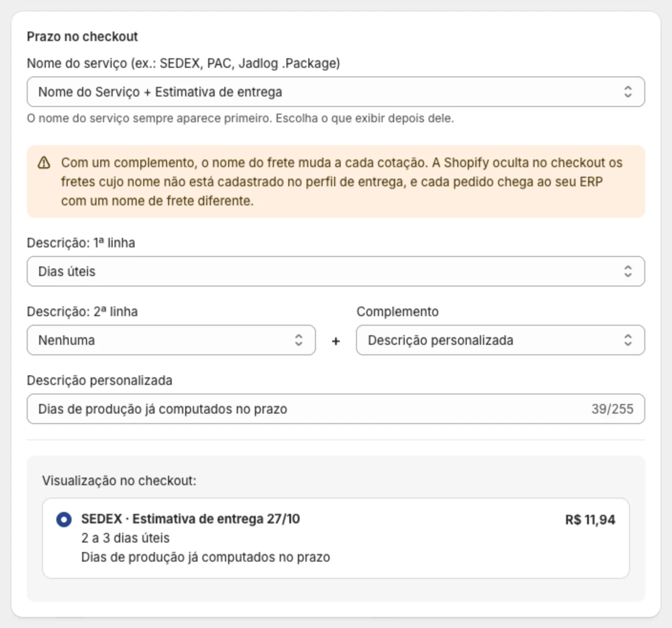This screenshot has height=628, width=672.
Task: Click the 'Descrição personalizada' field label
Action: pos(99,381)
